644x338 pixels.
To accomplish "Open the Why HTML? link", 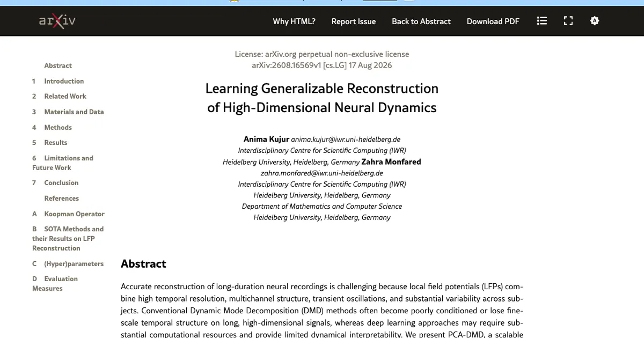I will tap(294, 21).
